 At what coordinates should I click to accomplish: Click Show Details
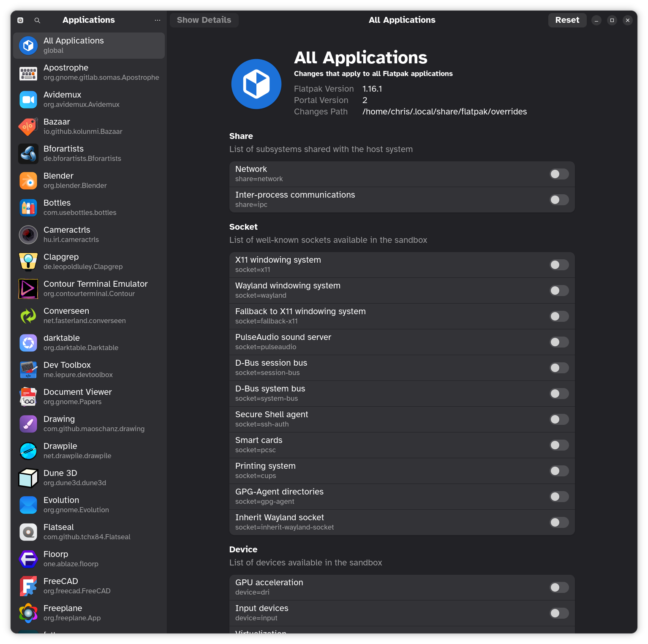[x=204, y=20]
